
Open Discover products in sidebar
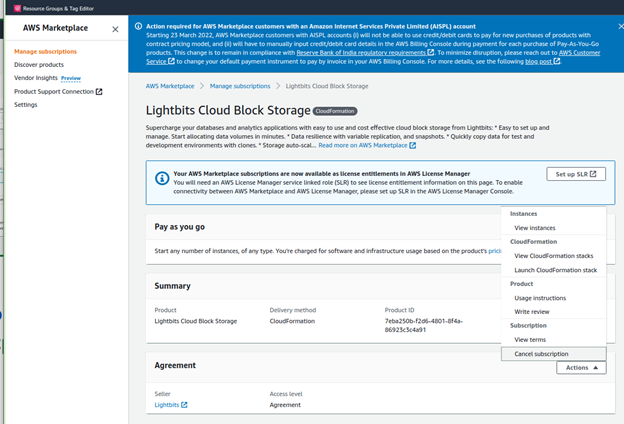(x=39, y=64)
